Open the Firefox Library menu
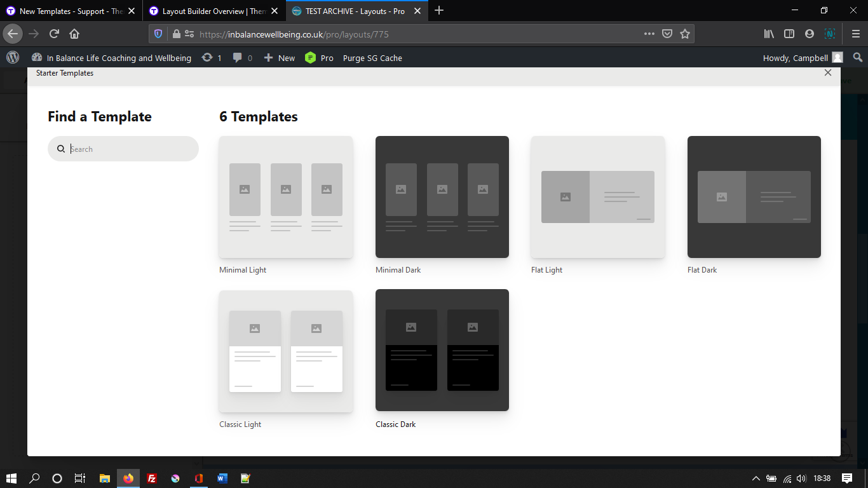Screen dimensions: 868x488 coord(769,34)
